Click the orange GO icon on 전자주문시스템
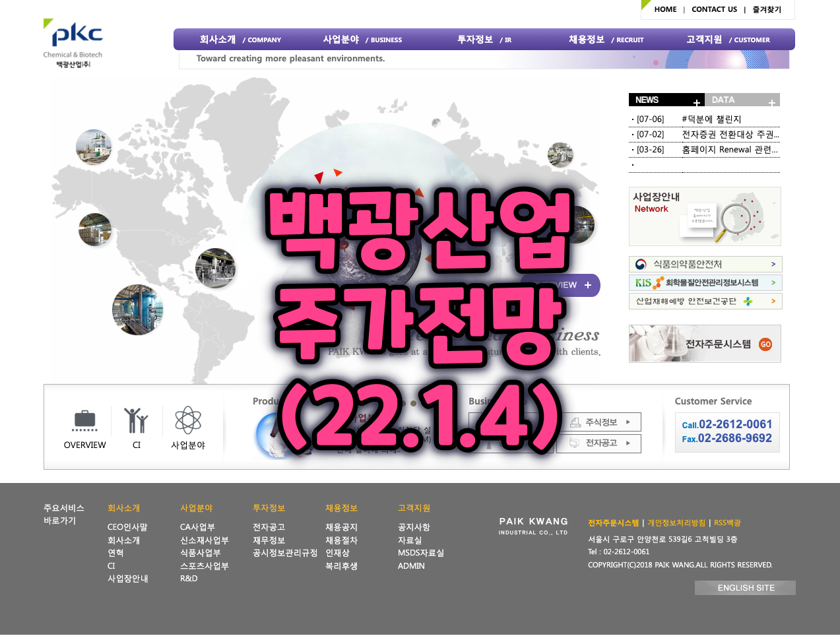840x642 pixels. point(765,344)
